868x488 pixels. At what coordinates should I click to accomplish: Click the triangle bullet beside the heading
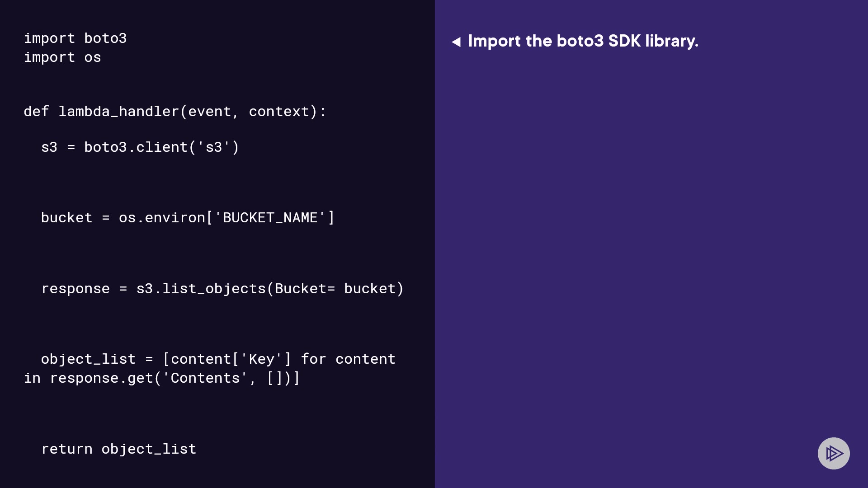(456, 42)
